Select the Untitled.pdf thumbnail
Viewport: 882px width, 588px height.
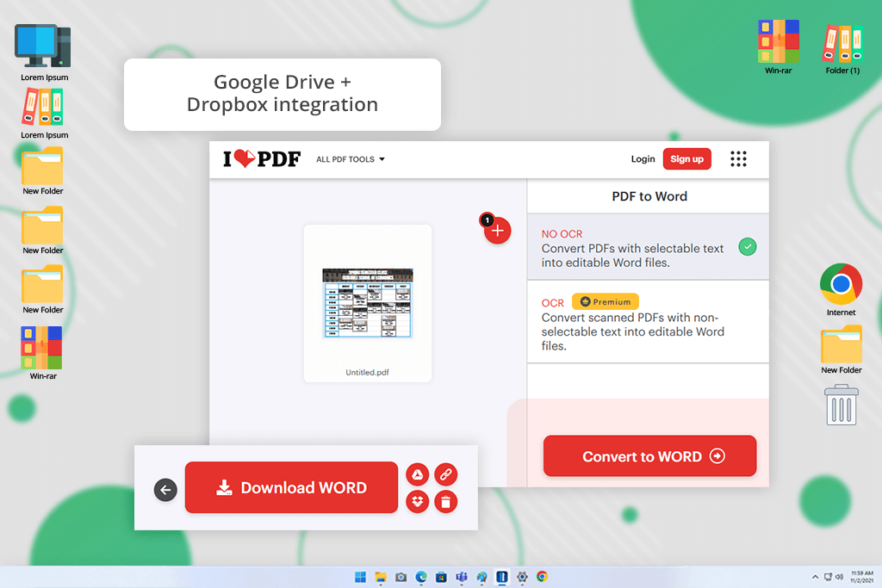click(367, 303)
